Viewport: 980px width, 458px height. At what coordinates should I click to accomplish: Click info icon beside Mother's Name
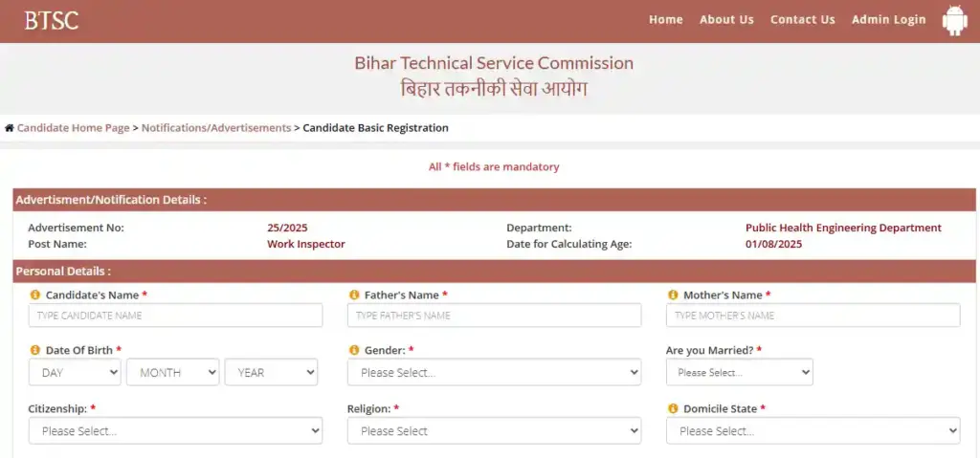click(x=673, y=295)
